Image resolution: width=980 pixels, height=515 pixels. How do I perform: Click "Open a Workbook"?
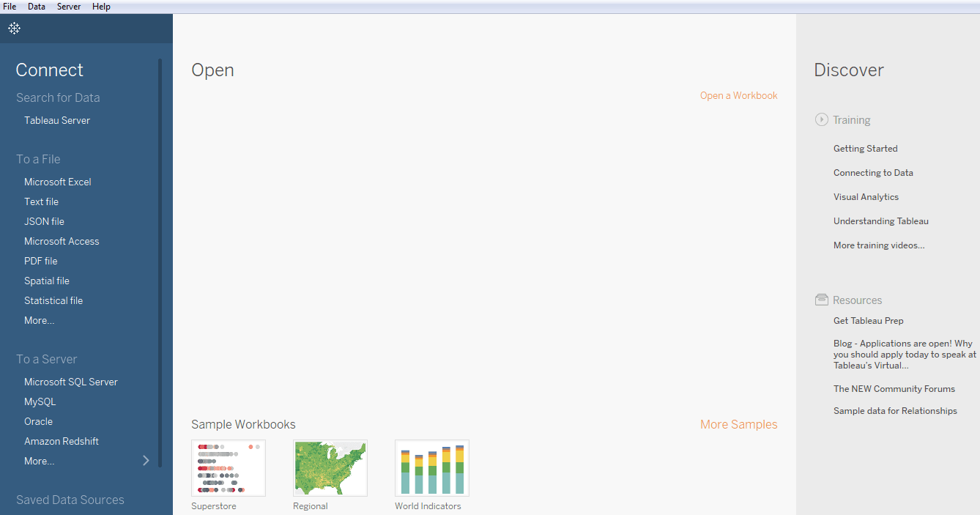[x=738, y=95]
